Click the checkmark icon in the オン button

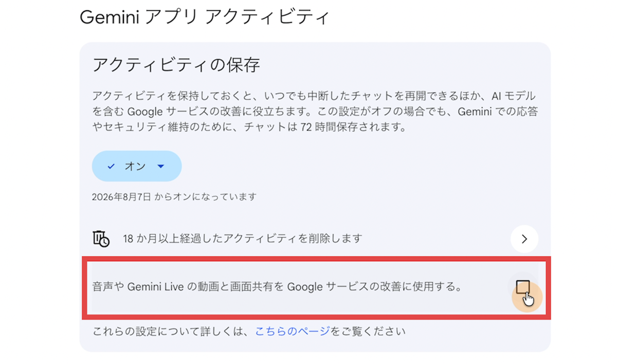111,167
